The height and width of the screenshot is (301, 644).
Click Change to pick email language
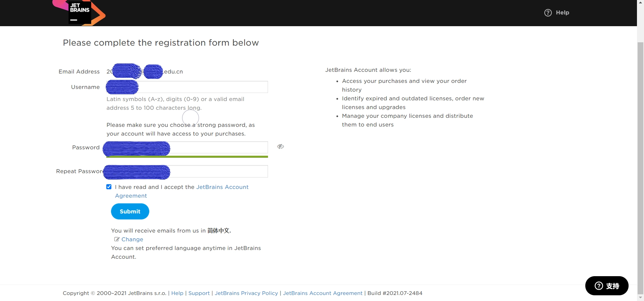pos(132,239)
